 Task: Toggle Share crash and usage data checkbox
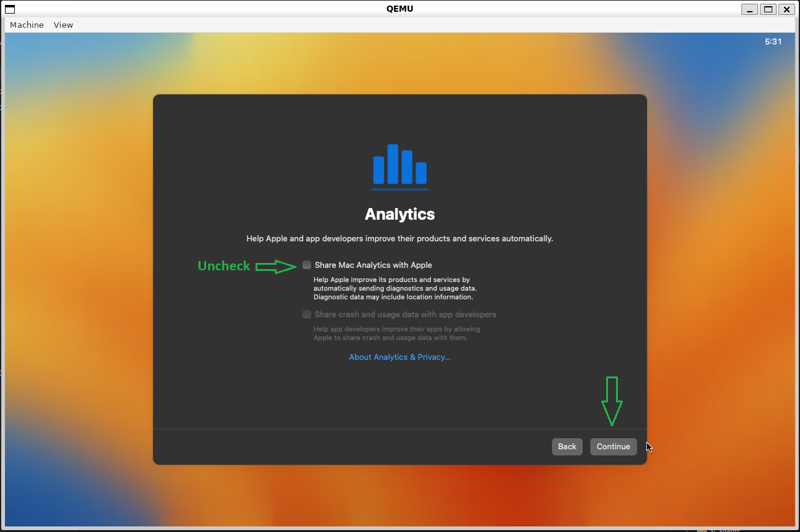click(307, 314)
